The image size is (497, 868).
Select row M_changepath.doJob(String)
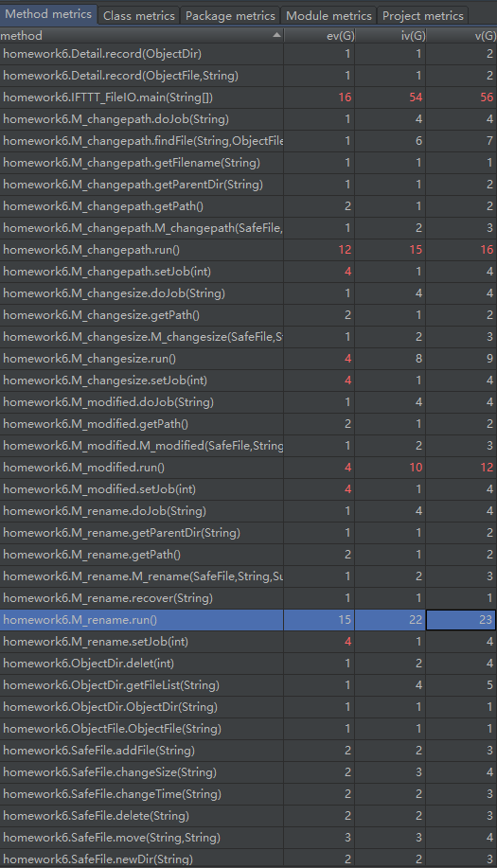pos(248,119)
